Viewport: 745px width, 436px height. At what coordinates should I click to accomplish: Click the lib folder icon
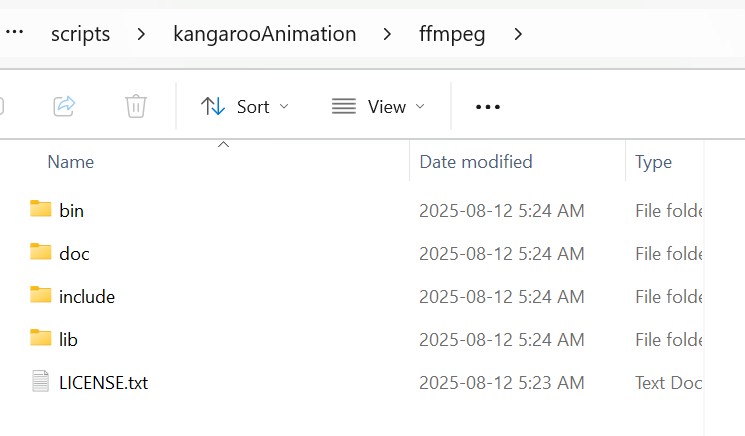[x=40, y=338]
